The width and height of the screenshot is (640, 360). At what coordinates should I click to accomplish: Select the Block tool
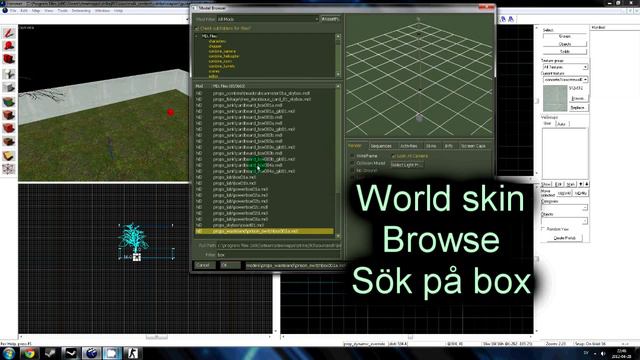pos(9,87)
